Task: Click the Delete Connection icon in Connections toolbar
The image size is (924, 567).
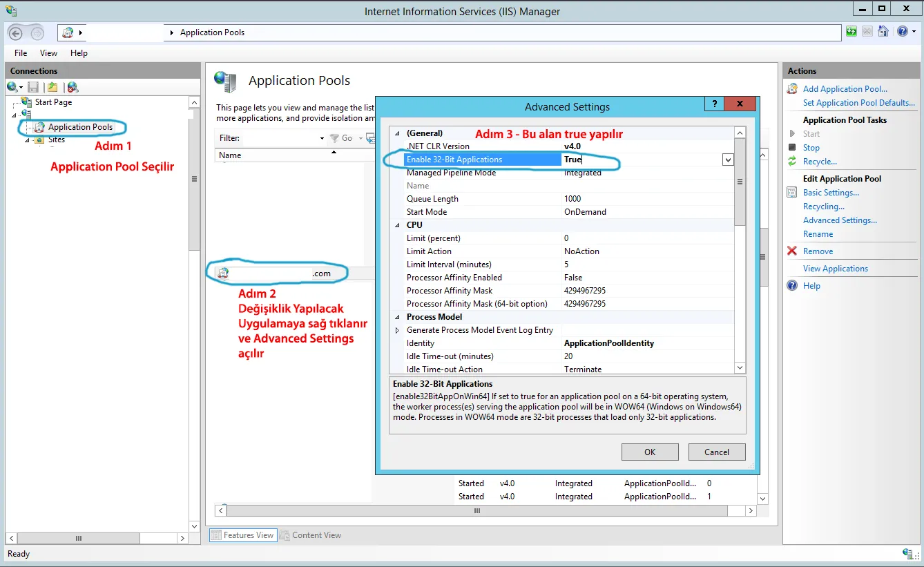Action: point(73,87)
